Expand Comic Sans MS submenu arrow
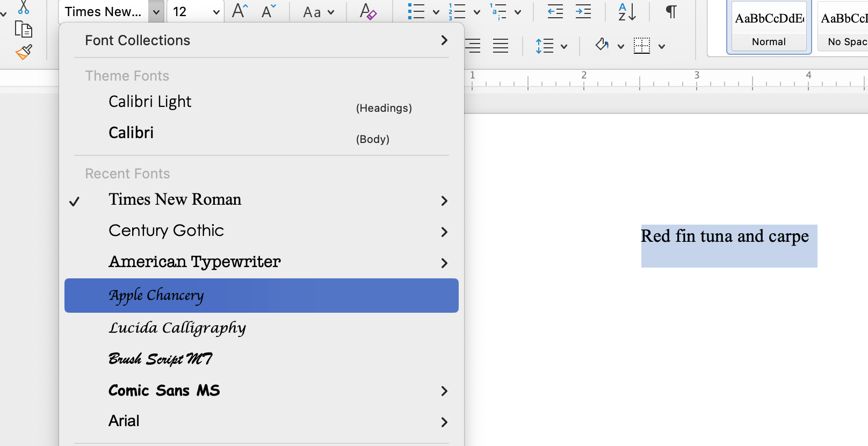Image resolution: width=868 pixels, height=446 pixels. pyautogui.click(x=444, y=391)
